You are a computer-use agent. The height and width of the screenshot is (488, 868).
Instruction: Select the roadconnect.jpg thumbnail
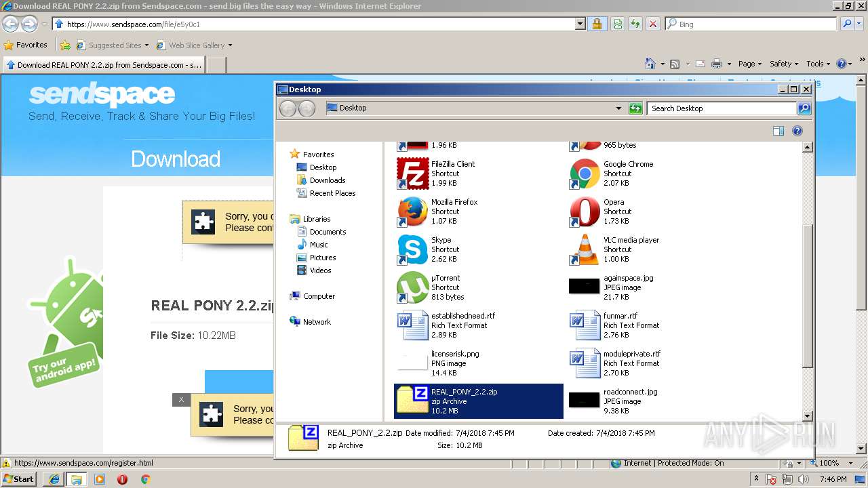click(585, 400)
